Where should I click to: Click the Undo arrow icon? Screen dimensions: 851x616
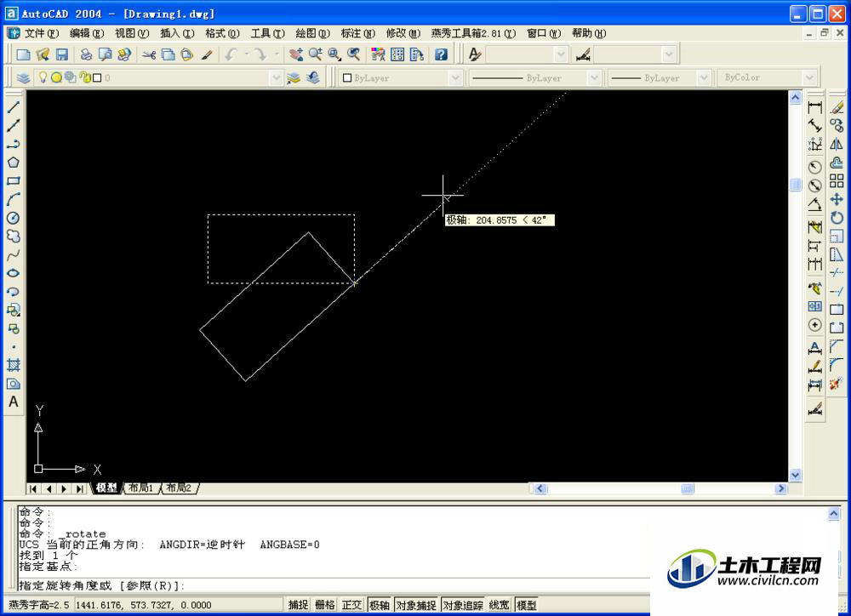pyautogui.click(x=231, y=54)
